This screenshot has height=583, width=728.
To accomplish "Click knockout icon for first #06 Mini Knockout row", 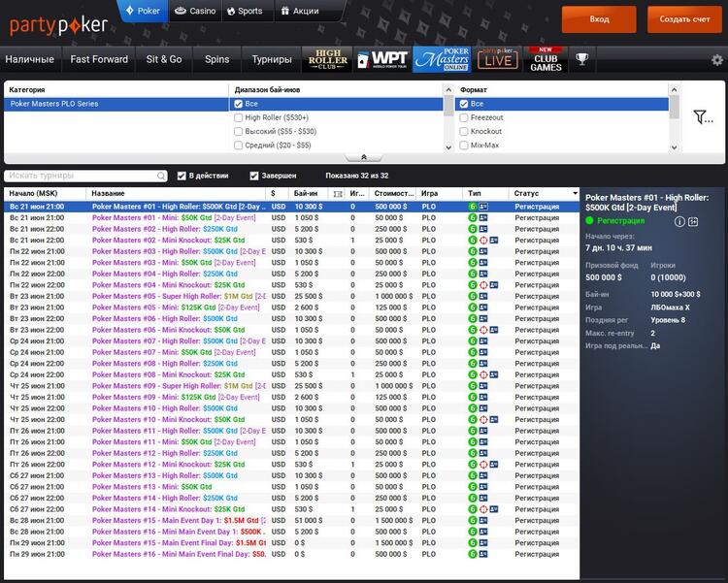I will click(483, 330).
